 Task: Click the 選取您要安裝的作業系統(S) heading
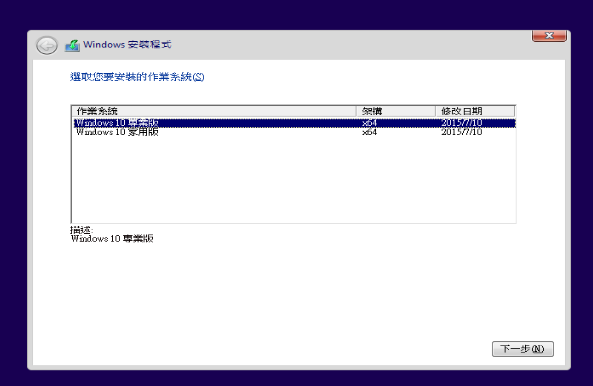pyautogui.click(x=137, y=77)
